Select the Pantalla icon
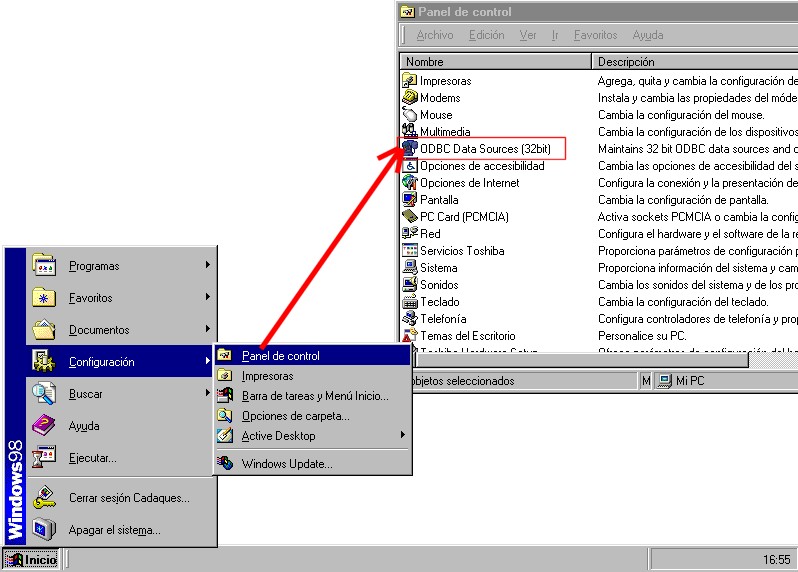The width and height of the screenshot is (798, 572). pyautogui.click(x=409, y=199)
